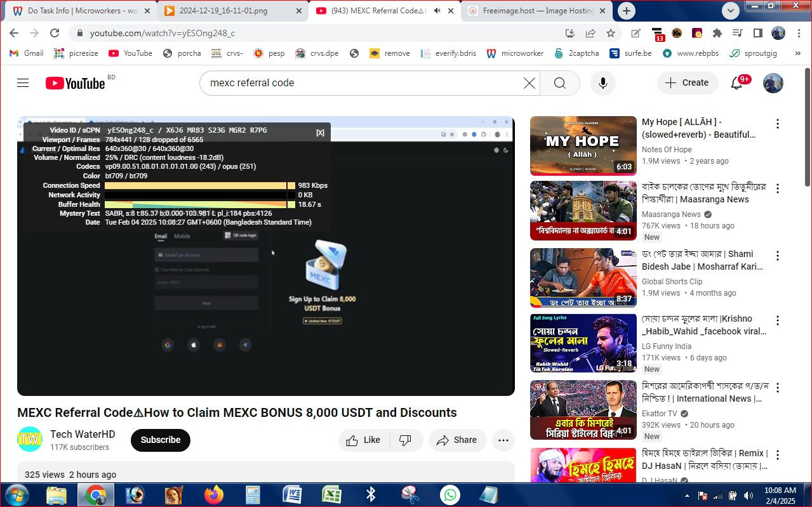The height and width of the screenshot is (507, 812).
Task: Open the picresize bookmark
Action: (x=76, y=53)
